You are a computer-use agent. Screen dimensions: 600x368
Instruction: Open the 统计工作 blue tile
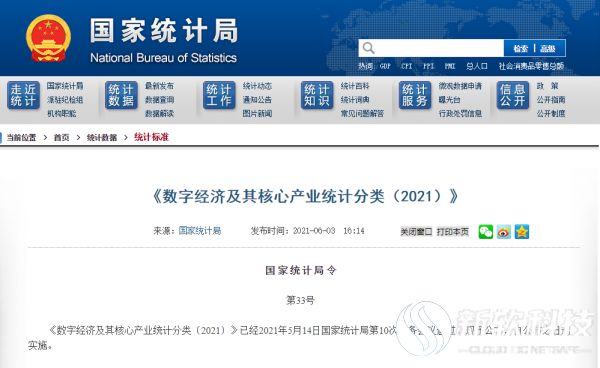click(219, 95)
